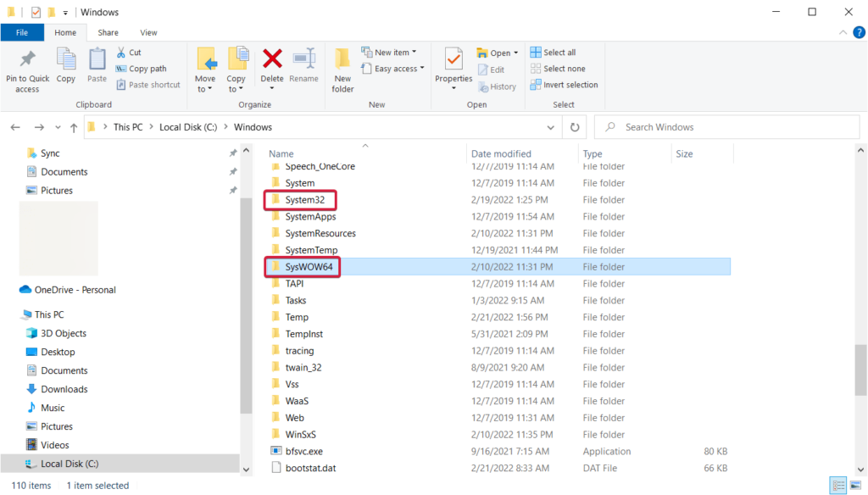Paste shortcut into this folder
868x495 pixels.
point(148,85)
